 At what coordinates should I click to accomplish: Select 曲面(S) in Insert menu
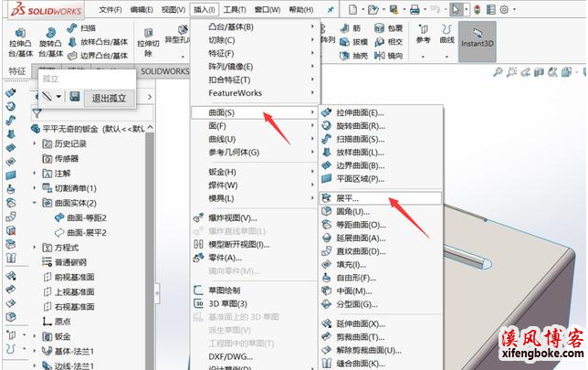coord(255,112)
